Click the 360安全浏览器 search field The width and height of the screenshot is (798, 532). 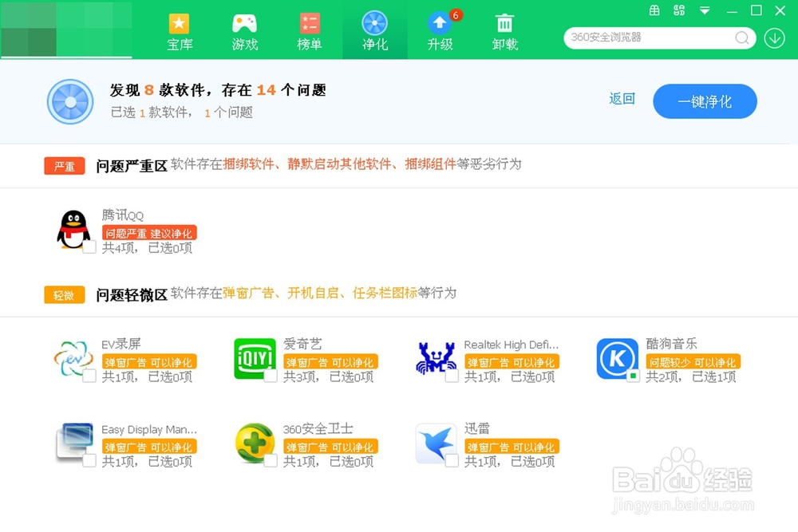[x=654, y=37]
